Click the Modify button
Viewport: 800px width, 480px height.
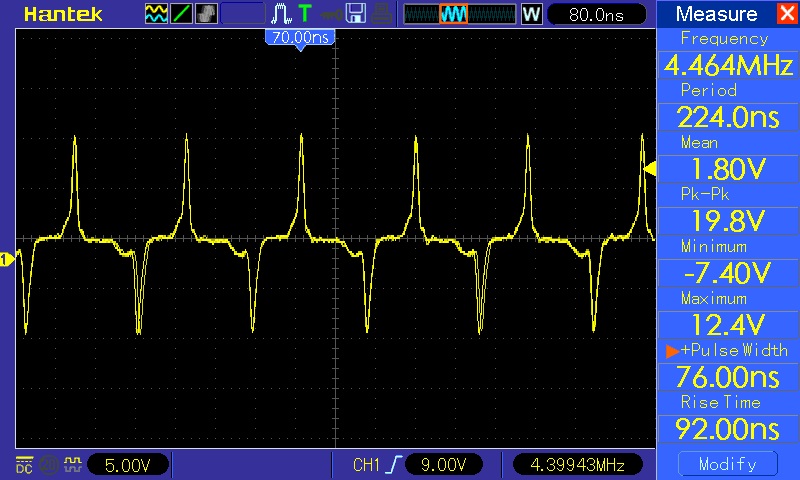728,464
